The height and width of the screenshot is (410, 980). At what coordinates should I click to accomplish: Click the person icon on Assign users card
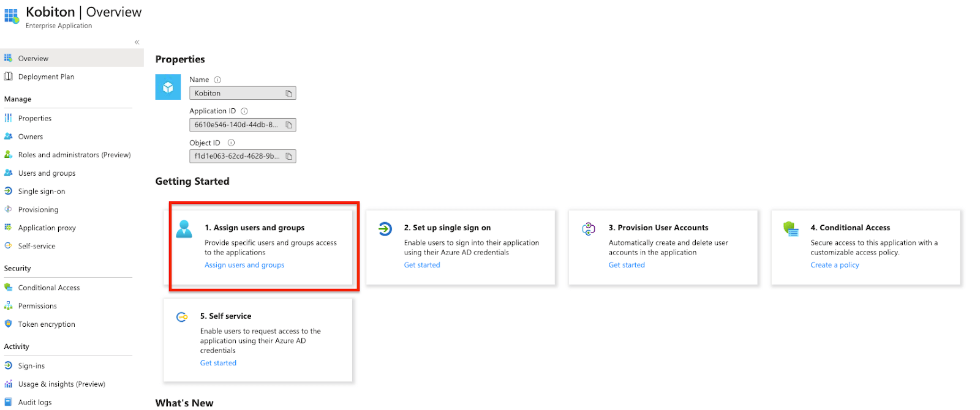coord(184,229)
